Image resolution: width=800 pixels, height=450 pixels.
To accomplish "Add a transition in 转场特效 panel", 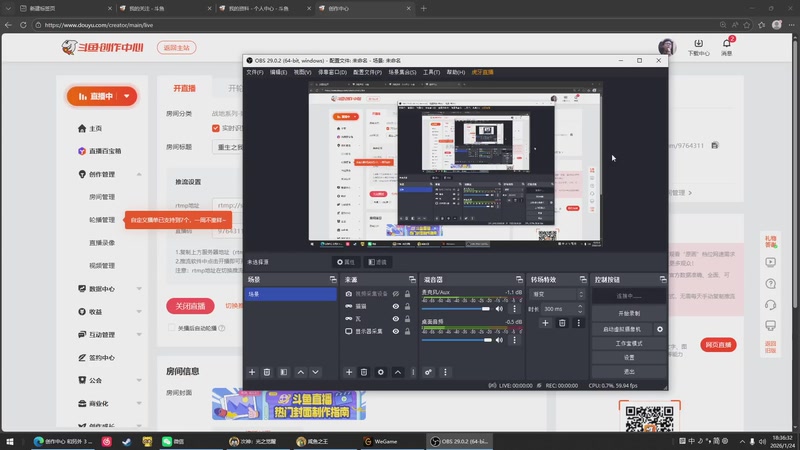I will click(x=545, y=323).
